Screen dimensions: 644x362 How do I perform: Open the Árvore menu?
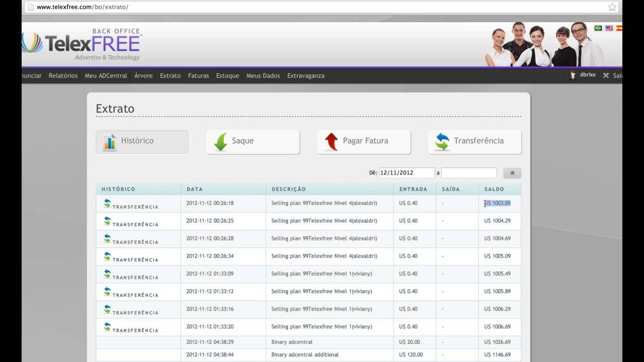click(x=143, y=75)
